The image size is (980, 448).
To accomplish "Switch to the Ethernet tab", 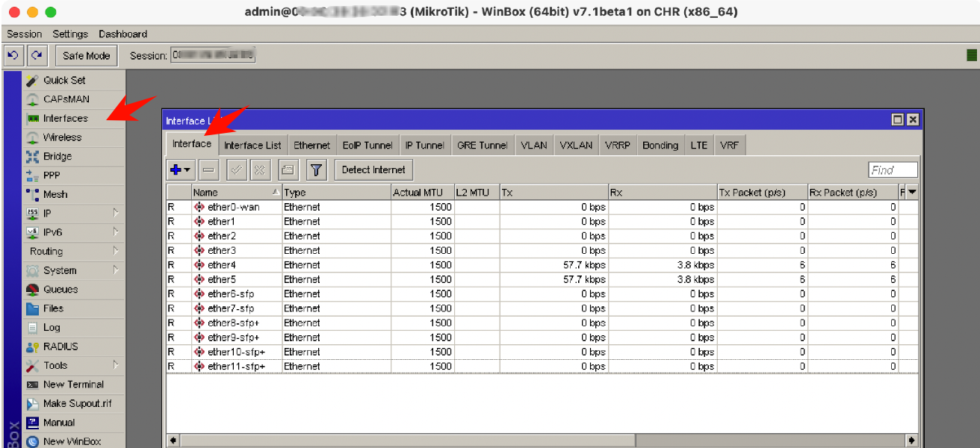I will coord(312,146).
